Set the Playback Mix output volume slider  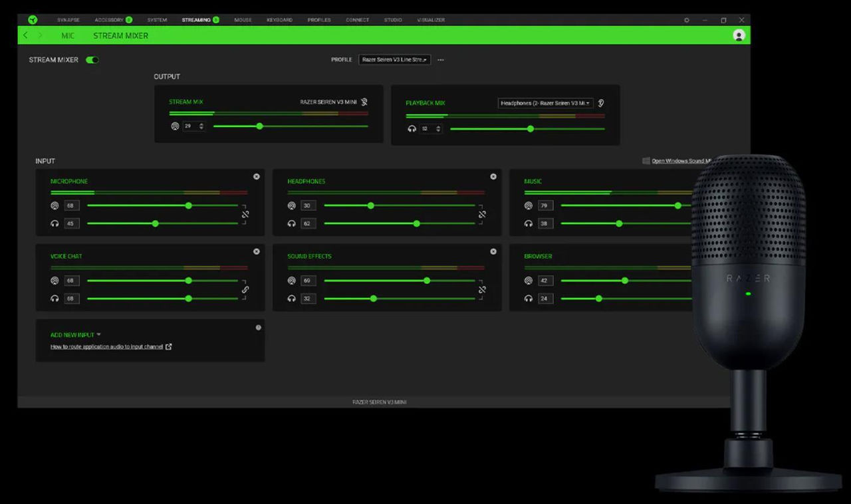pos(527,129)
